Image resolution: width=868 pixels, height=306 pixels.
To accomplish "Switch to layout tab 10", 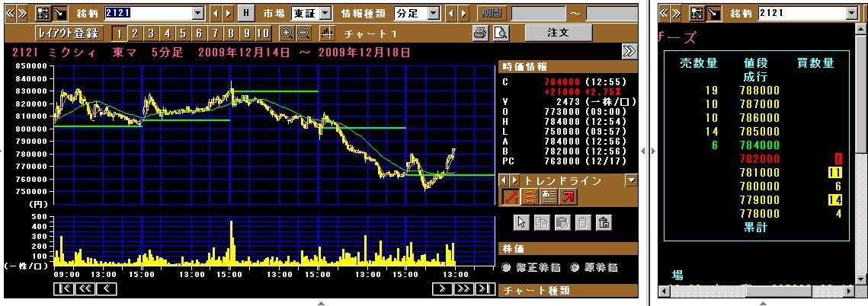I will click(262, 33).
